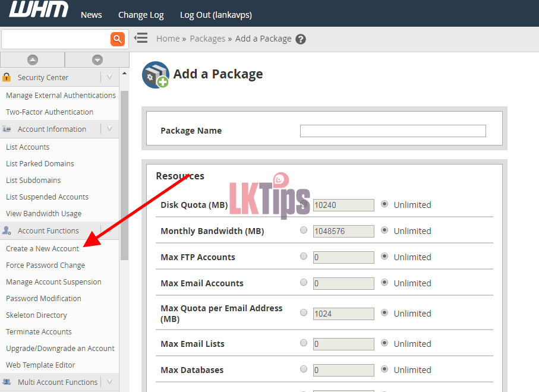Open the News menu item
The height and width of the screenshot is (392, 539).
[92, 15]
